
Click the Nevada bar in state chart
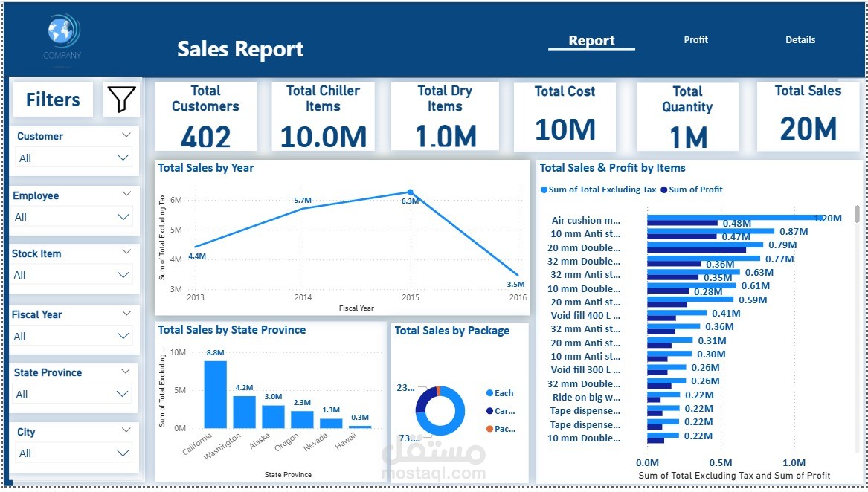[331, 424]
